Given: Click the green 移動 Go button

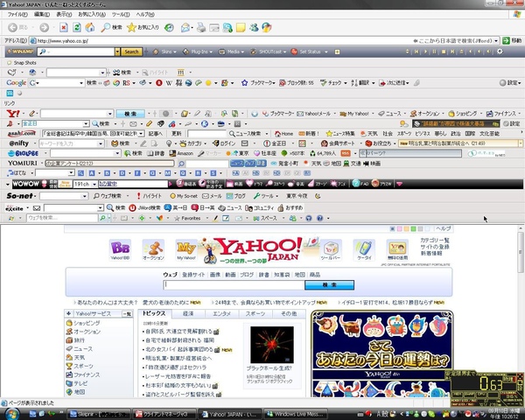Looking at the screenshot, I should (512, 40).
